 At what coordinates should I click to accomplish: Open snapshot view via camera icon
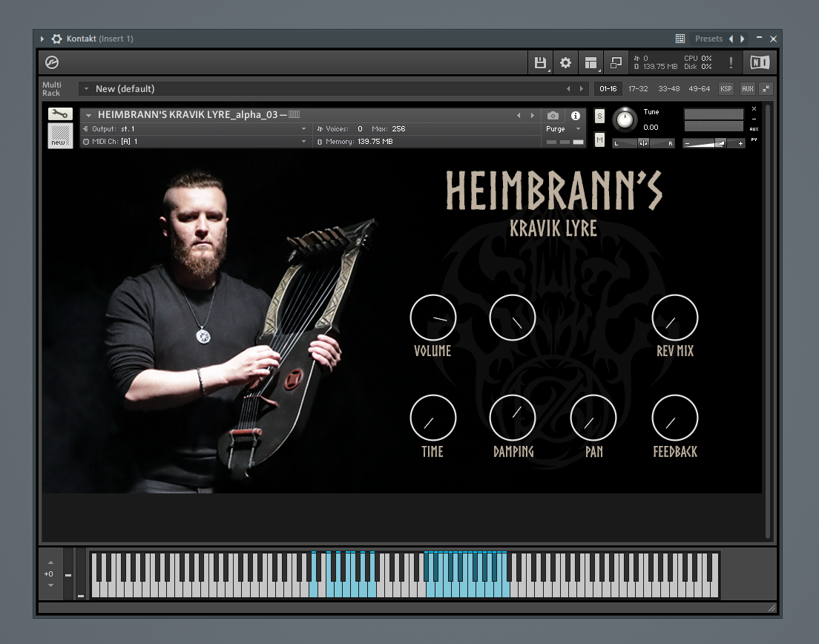point(553,116)
